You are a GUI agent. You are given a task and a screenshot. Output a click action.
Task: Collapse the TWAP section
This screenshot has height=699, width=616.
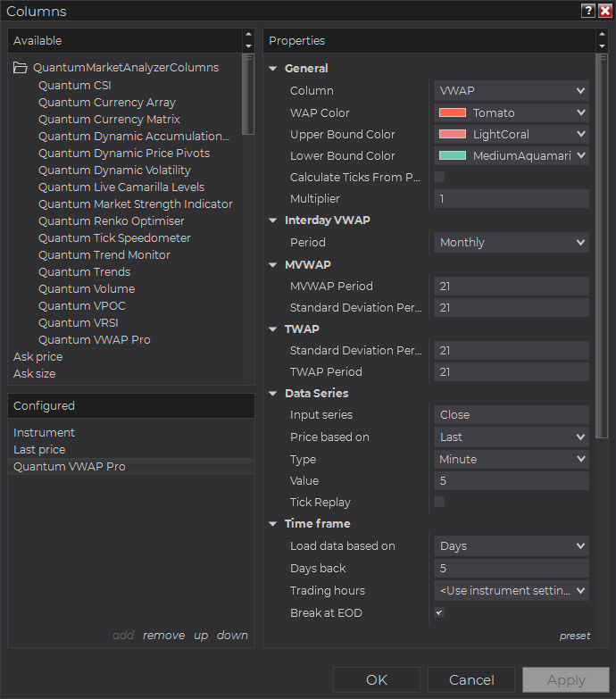point(273,329)
